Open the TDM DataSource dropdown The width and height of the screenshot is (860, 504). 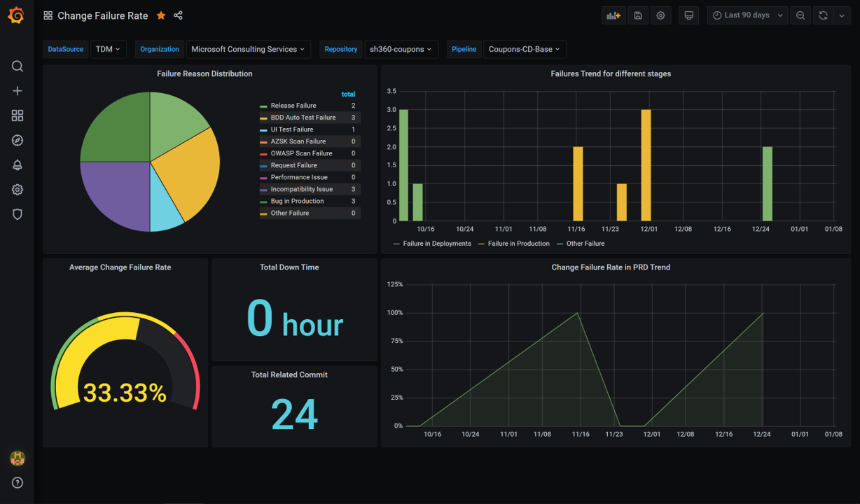109,49
